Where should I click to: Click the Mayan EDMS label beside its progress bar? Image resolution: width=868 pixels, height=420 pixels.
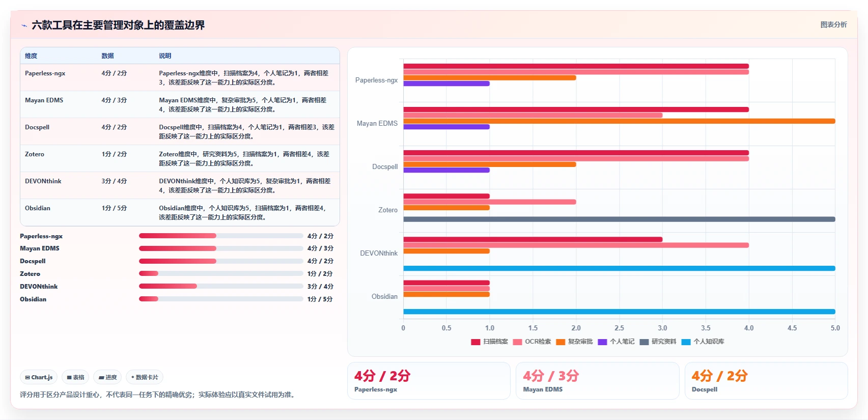tap(40, 248)
